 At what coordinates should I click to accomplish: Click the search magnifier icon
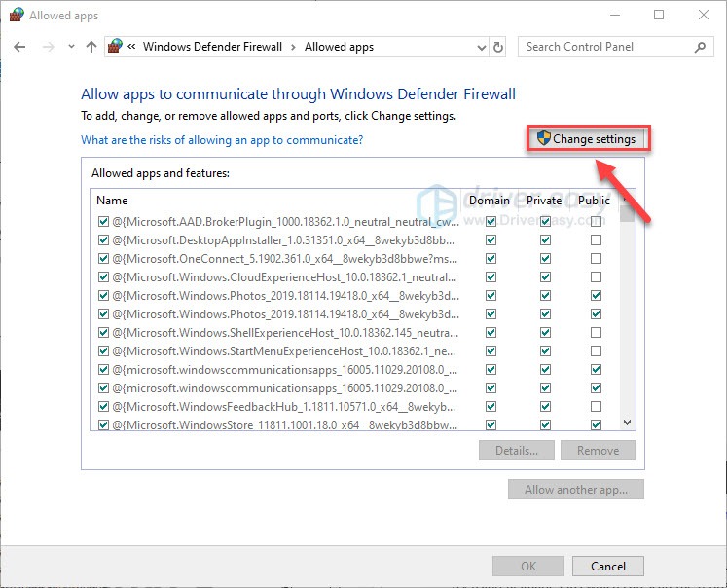click(700, 47)
